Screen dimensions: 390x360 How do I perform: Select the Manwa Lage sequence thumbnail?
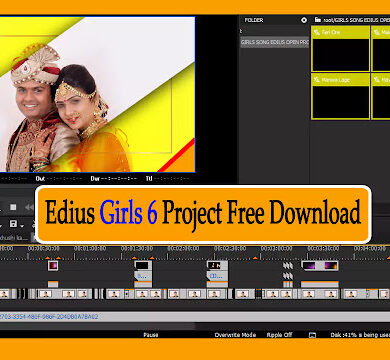coord(340,96)
